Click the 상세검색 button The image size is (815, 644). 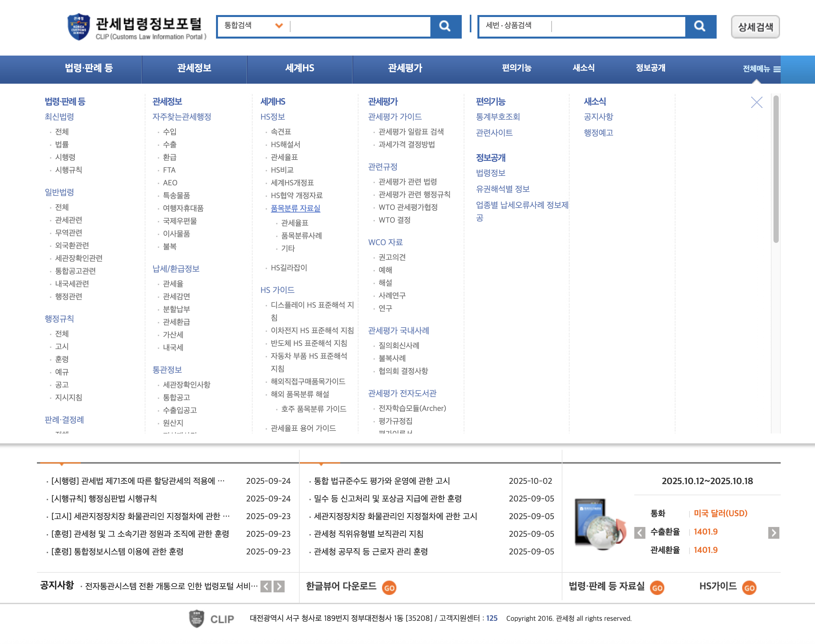click(x=755, y=27)
